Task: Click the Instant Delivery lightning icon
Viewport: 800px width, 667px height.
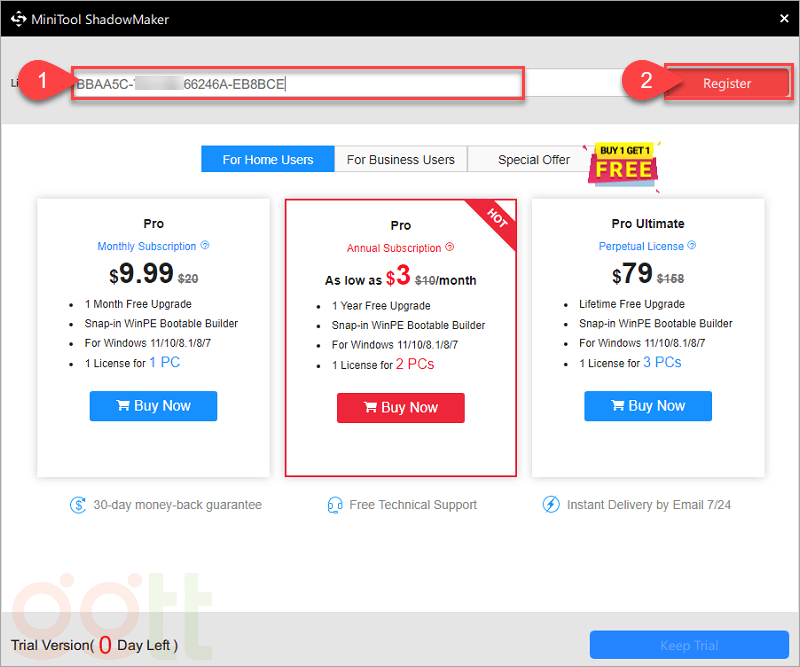Action: point(551,505)
